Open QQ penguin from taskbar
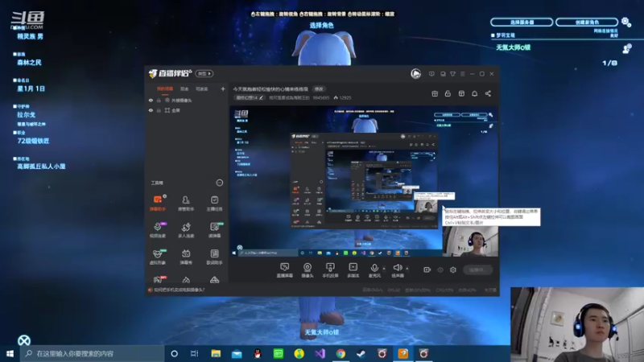The height and width of the screenshot is (362, 644). click(x=258, y=353)
